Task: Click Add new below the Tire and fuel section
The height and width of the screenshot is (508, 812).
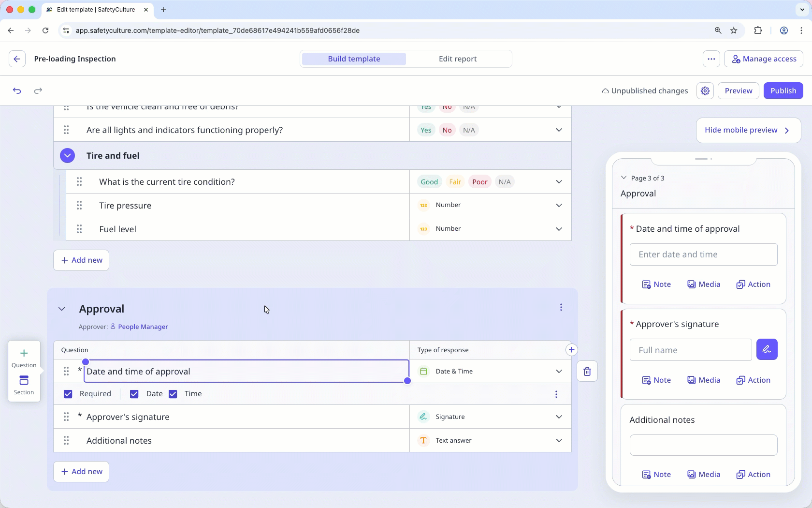Action: coord(81,260)
